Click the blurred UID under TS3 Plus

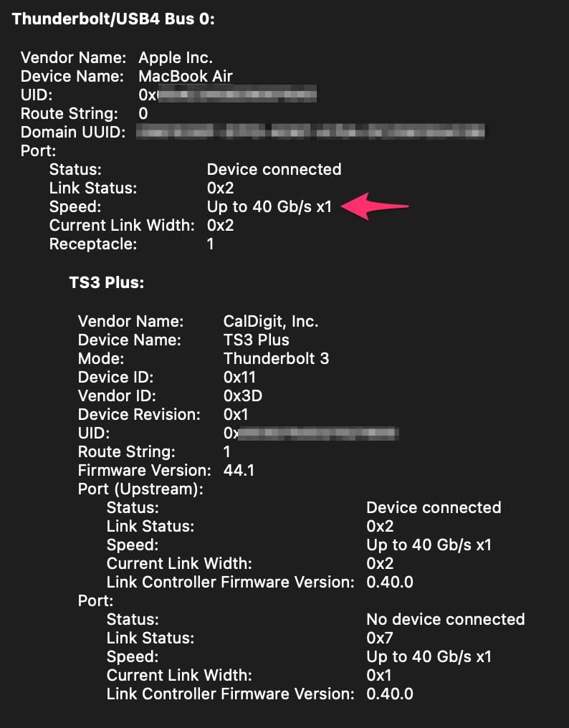pyautogui.click(x=311, y=434)
